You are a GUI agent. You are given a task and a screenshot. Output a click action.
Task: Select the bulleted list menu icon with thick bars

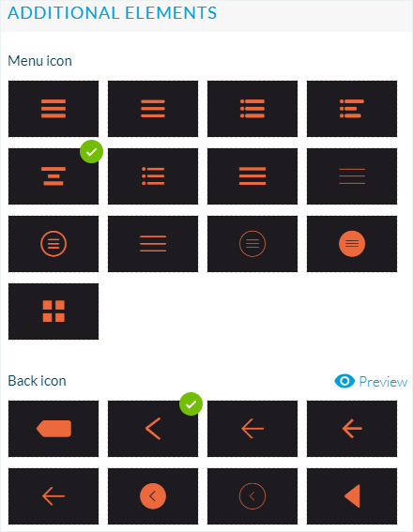252,109
